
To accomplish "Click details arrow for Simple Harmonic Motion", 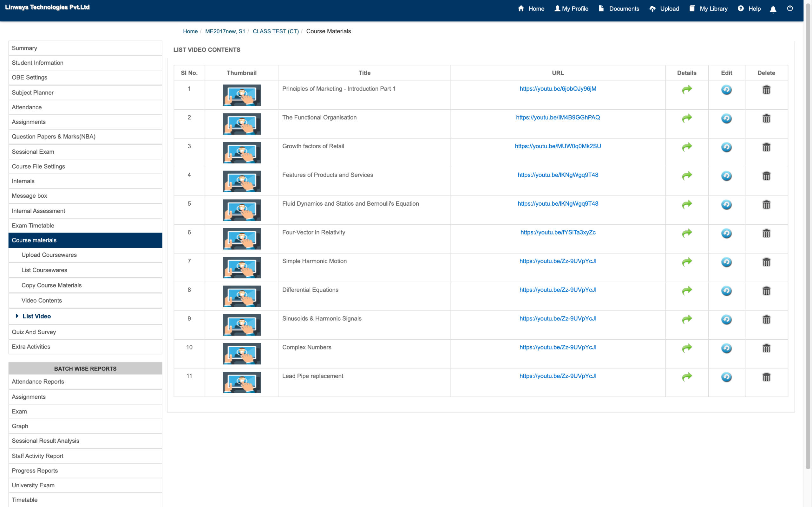I will (687, 262).
